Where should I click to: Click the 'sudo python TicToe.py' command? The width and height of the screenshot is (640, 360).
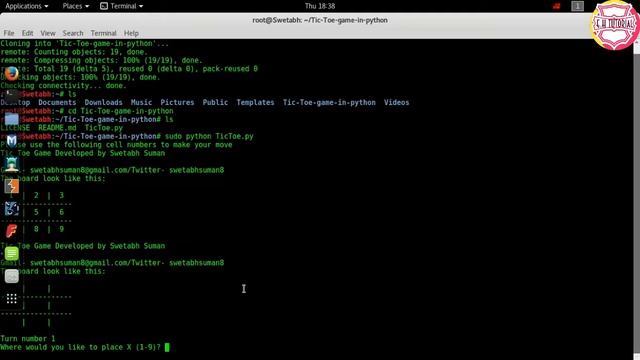pyautogui.click(x=209, y=136)
